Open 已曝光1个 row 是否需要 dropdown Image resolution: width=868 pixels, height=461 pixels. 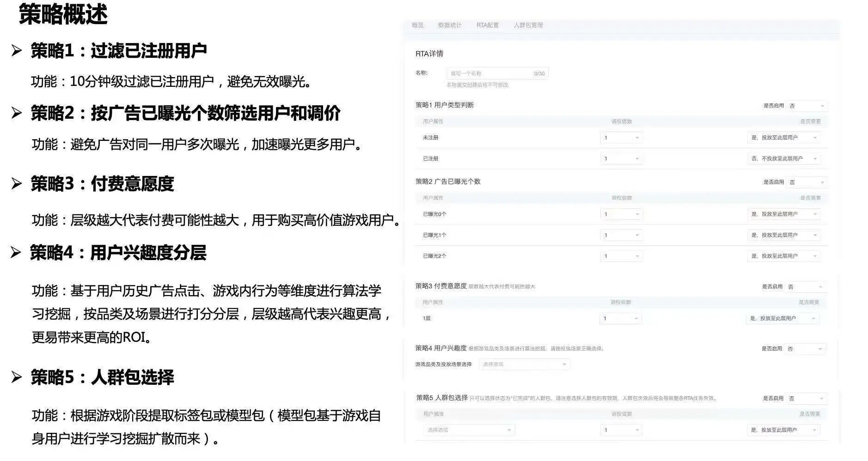[x=784, y=235]
